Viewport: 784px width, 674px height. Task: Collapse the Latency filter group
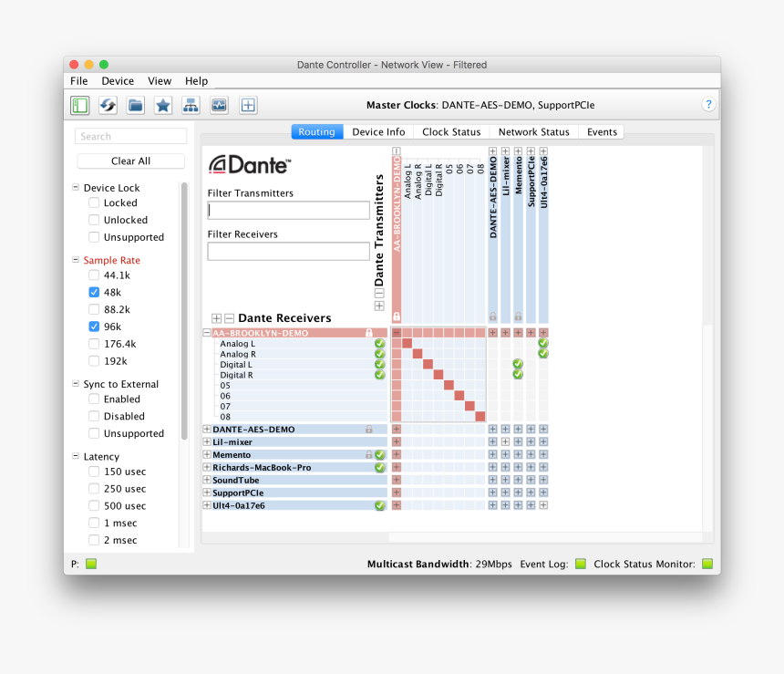pyautogui.click(x=76, y=456)
